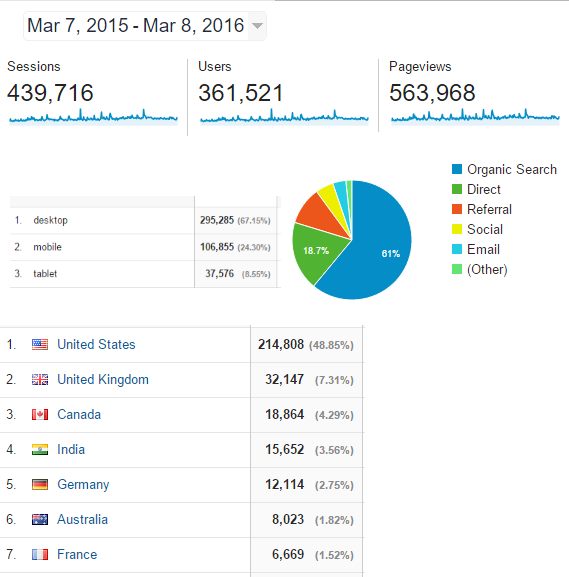Click the United Kingdom value 32,147
The width and height of the screenshot is (569, 577).
284,379
